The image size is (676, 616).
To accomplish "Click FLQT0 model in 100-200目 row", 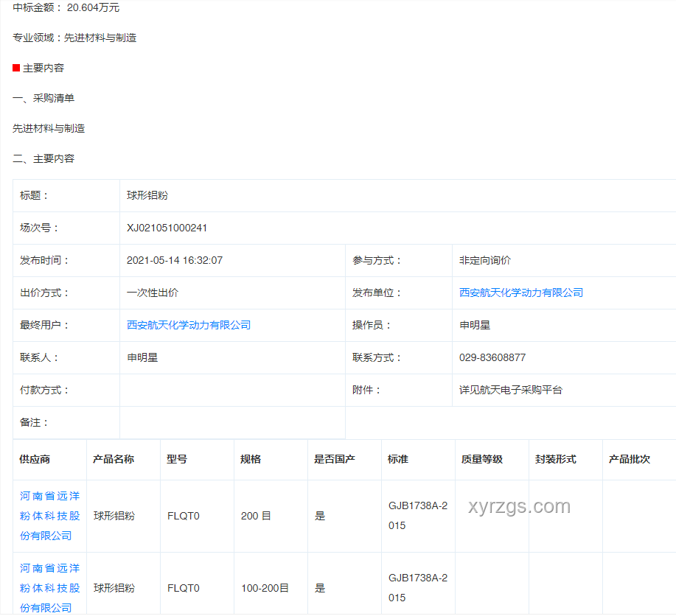I will (x=184, y=588).
